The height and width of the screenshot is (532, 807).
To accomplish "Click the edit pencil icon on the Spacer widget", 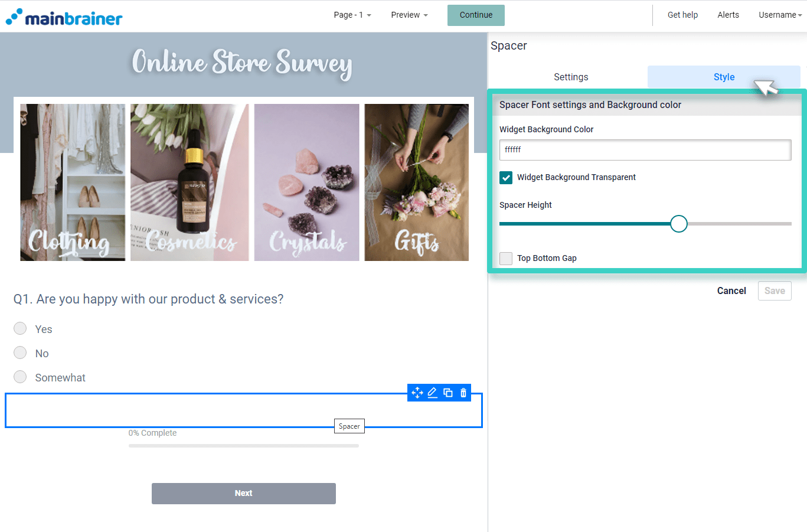I will coord(433,393).
